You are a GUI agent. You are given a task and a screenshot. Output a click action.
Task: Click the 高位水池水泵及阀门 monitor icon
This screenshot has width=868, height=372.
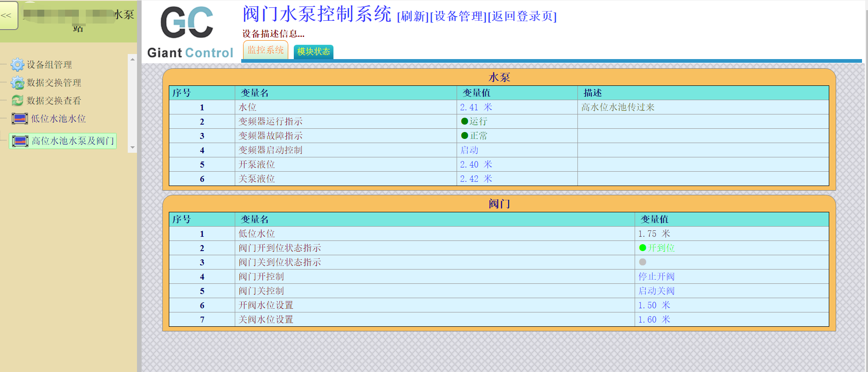[x=20, y=141]
